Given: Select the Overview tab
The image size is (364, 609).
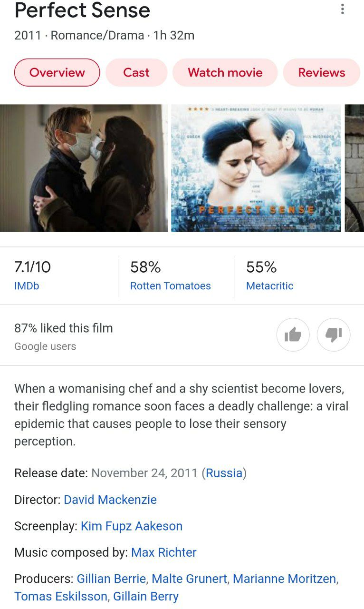Looking at the screenshot, I should tap(57, 72).
